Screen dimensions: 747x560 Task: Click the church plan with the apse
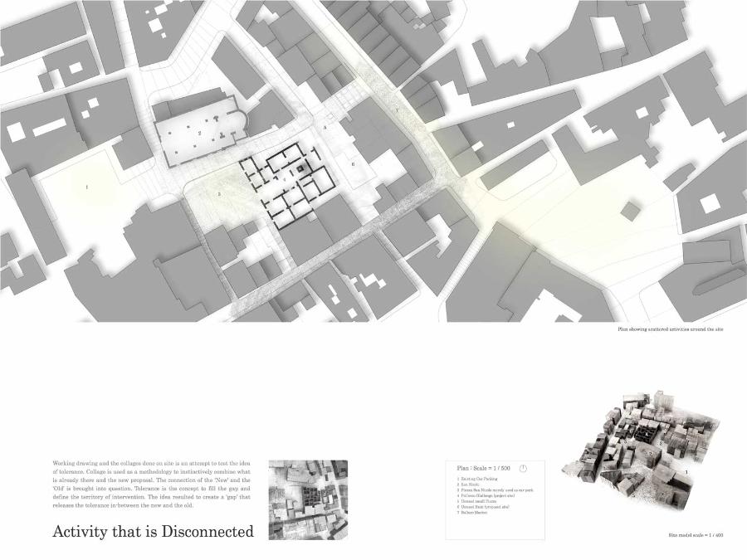[202, 134]
